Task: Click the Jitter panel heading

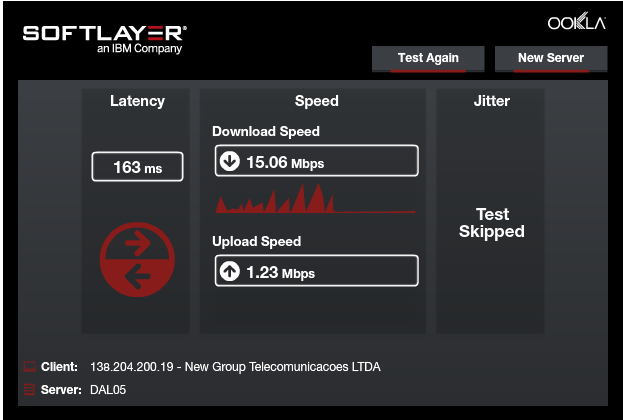Action: coord(491,101)
